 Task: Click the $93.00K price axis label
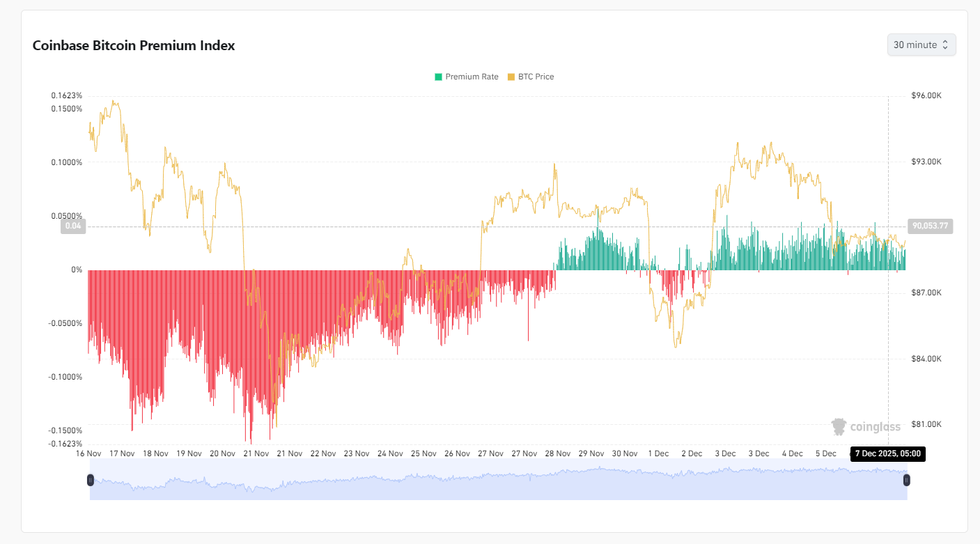pyautogui.click(x=926, y=162)
